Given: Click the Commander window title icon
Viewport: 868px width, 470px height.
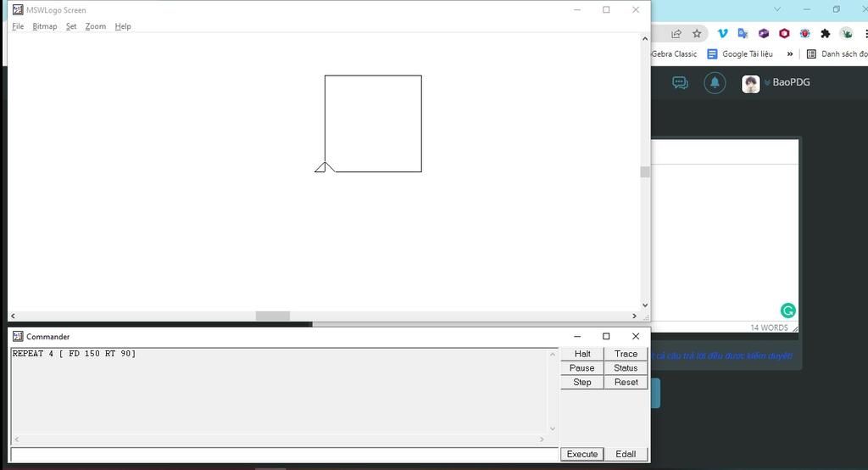Looking at the screenshot, I should (x=18, y=337).
